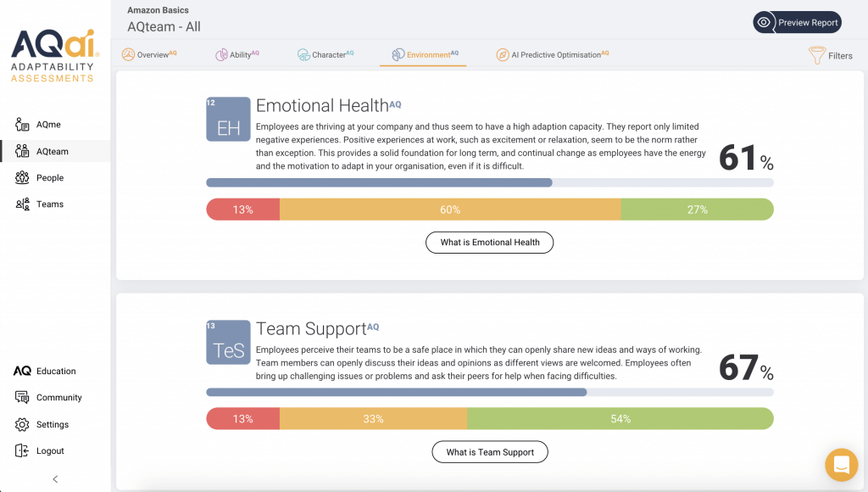Click the EH Emotional Health tile
This screenshot has width=868, height=492.
pos(228,119)
